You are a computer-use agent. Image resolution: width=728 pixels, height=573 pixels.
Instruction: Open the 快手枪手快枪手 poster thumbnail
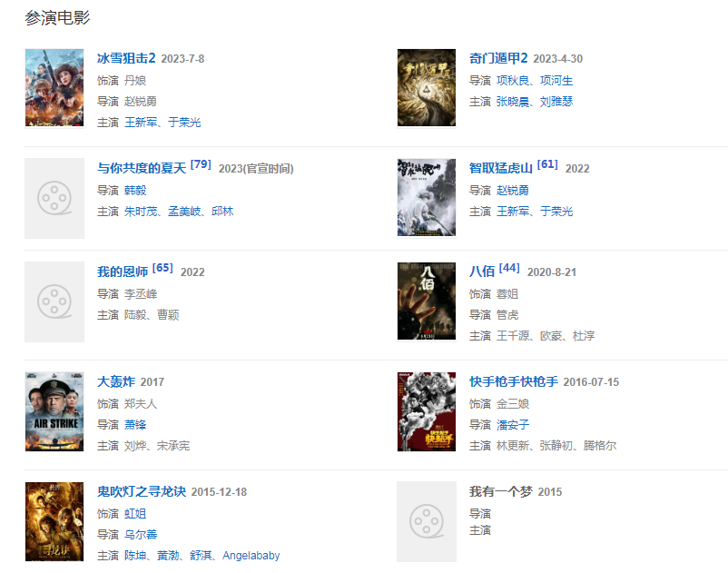pos(427,411)
